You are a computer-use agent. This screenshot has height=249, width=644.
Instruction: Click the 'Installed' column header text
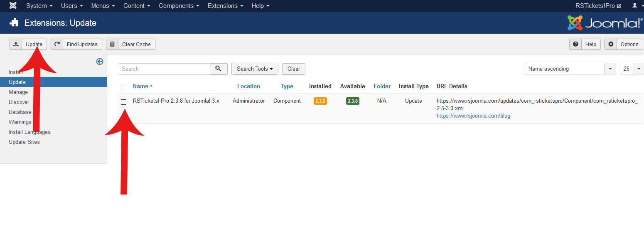(x=320, y=86)
